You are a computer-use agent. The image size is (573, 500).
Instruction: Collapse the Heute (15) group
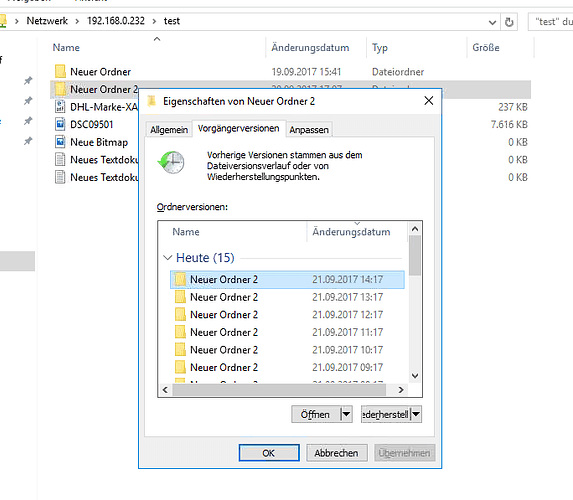click(x=167, y=258)
